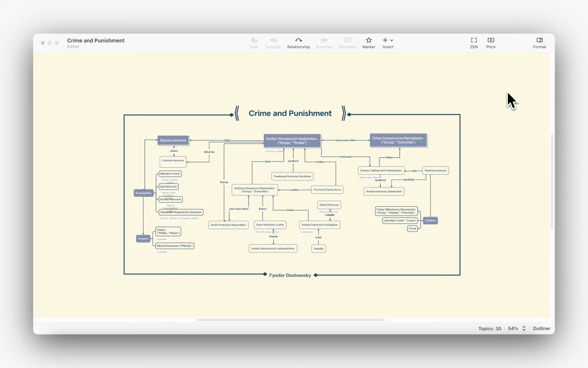Select the Arkady Ivanovich Svidrigailov node
Viewport: 588px width, 368px height.
coord(320,225)
